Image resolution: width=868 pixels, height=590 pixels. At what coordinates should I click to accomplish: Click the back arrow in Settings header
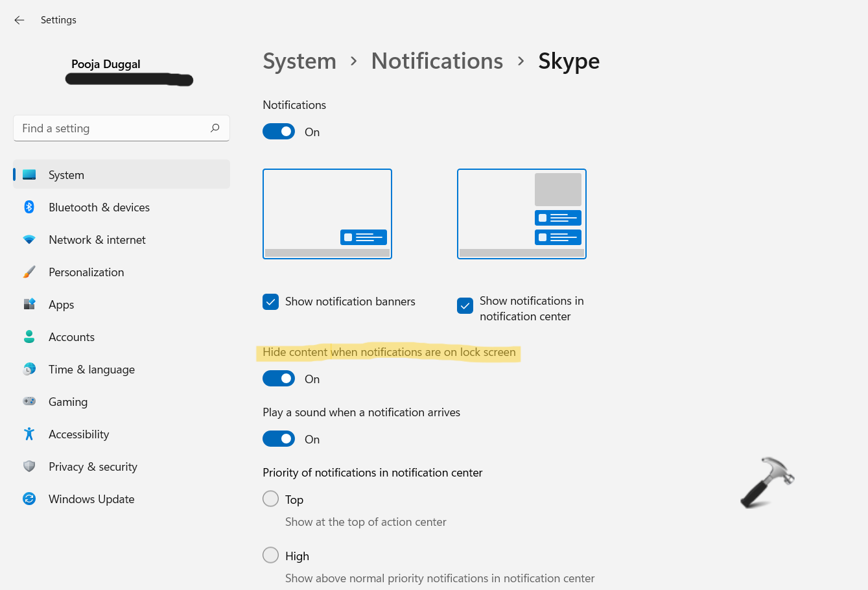pyautogui.click(x=19, y=20)
